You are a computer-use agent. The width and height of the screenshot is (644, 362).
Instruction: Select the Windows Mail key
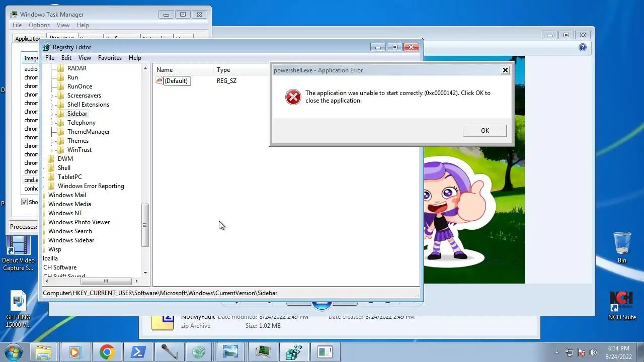[67, 195]
